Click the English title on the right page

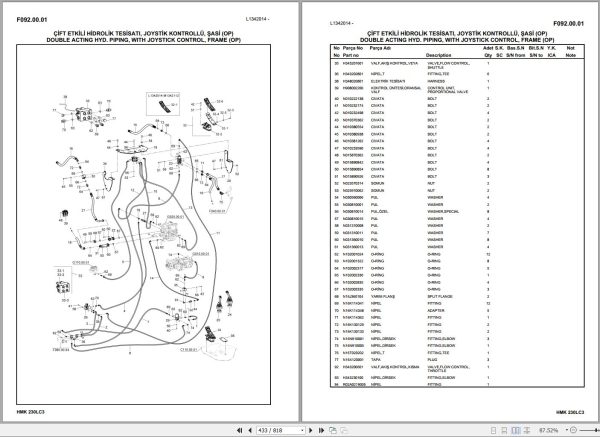point(457,40)
